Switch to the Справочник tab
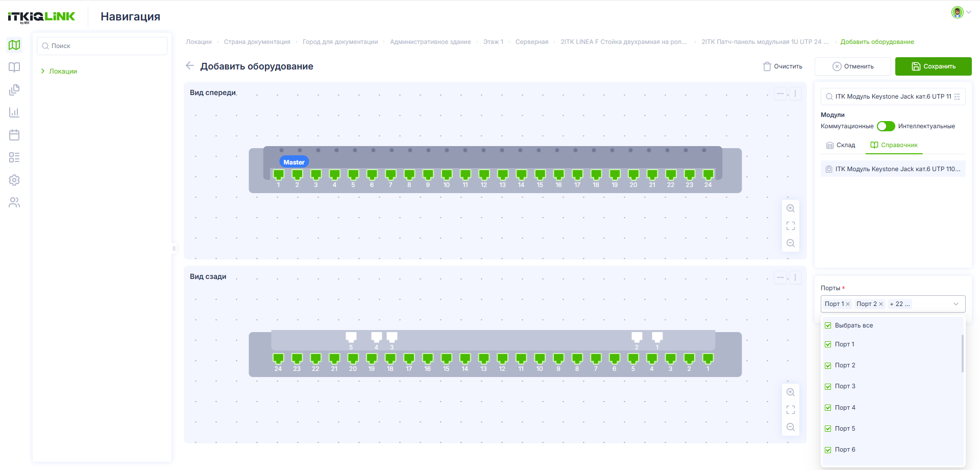 894,145
